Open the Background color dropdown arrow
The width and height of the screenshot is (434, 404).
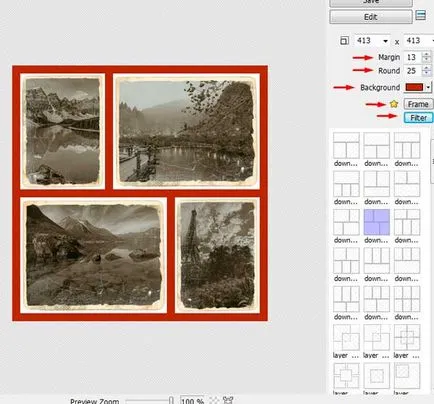pos(428,87)
